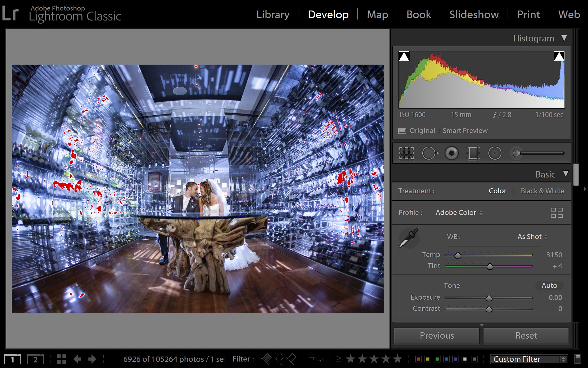Open the WB As Shot dropdown
588x368 pixels.
(532, 237)
